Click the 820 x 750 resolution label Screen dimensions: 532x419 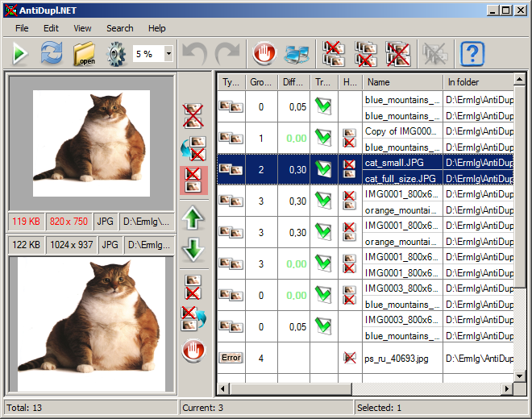(x=69, y=222)
